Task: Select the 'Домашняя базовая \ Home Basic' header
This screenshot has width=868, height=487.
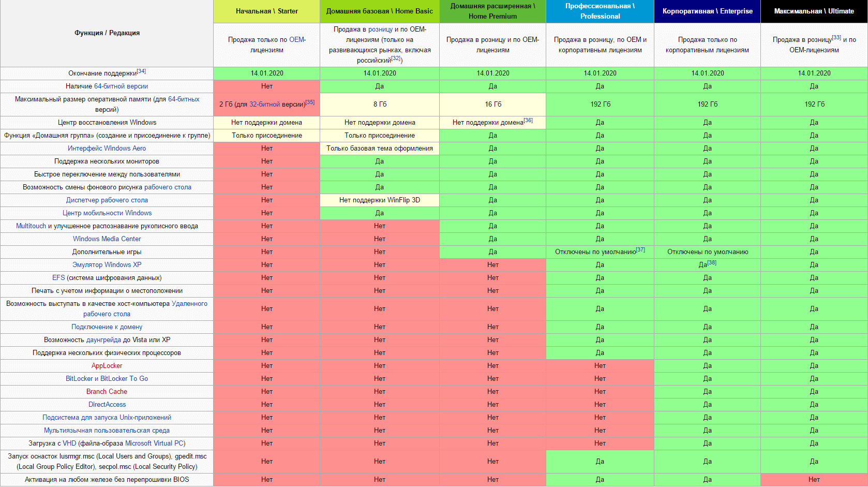Action: (380, 11)
